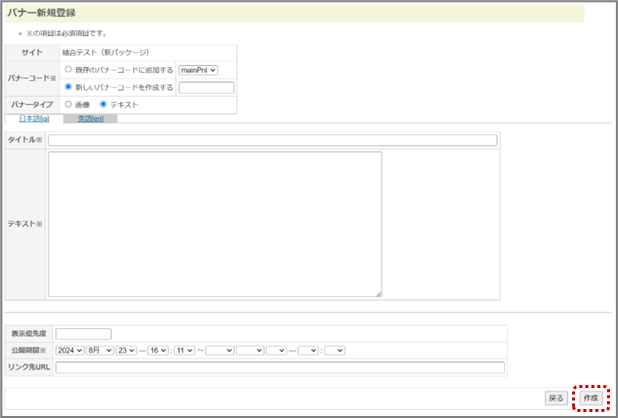Open the start day 23 dropdown
Screen dimensions: 618x418
[127, 350]
